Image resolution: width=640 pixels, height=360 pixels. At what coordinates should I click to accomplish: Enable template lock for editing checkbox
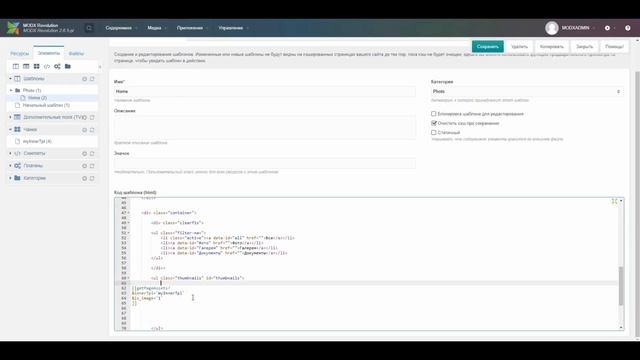pyautogui.click(x=433, y=114)
